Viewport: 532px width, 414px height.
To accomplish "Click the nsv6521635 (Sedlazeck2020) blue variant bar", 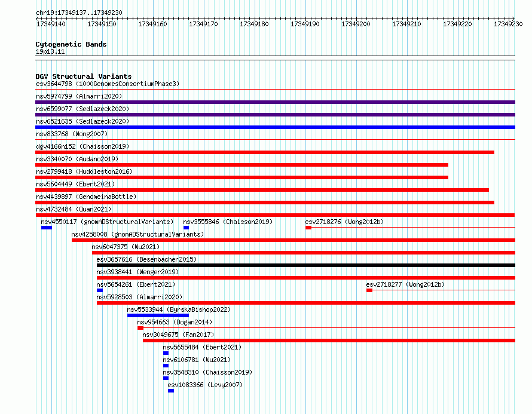I will pyautogui.click(x=275, y=127).
